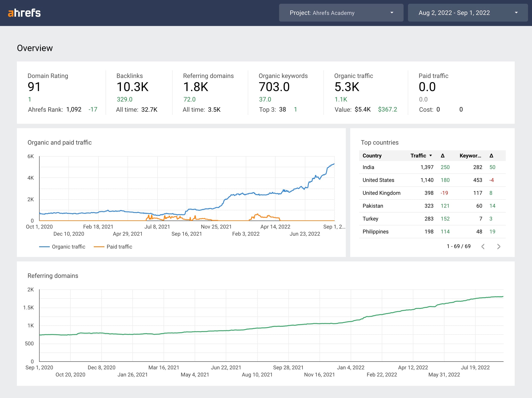Click the Referring domains chart title
This screenshot has height=398, width=532.
click(53, 276)
